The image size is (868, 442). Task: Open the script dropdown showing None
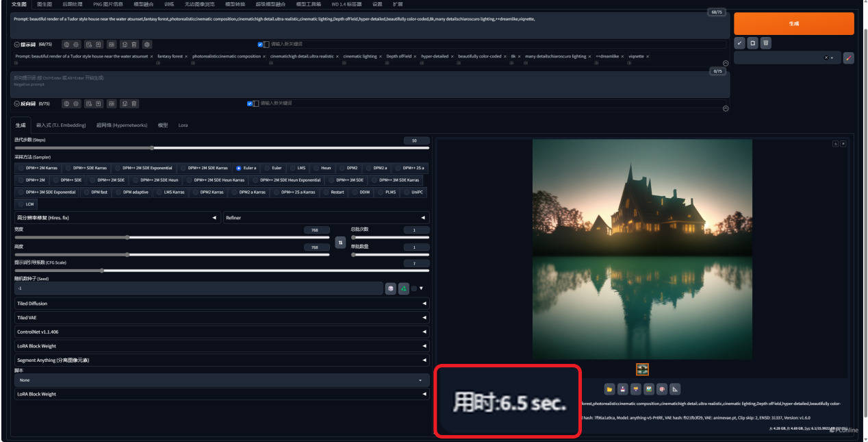(220, 380)
